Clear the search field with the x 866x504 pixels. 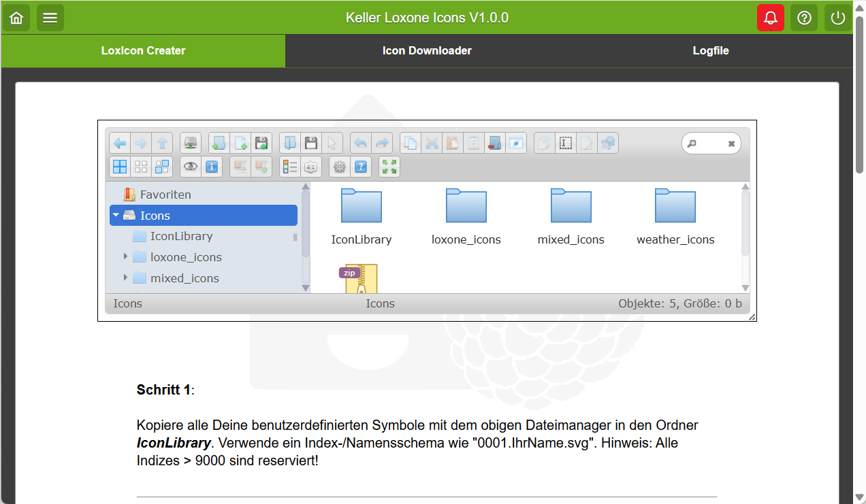coord(731,143)
